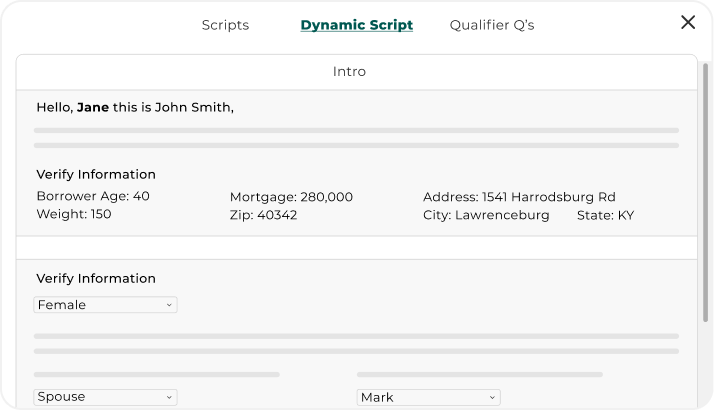Click the Zip: 40342 entry
Image resolution: width=714 pixels, height=410 pixels.
(263, 215)
